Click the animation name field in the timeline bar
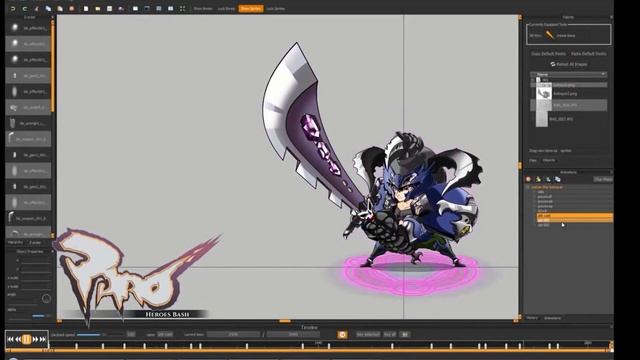 pyautogui.click(x=165, y=334)
